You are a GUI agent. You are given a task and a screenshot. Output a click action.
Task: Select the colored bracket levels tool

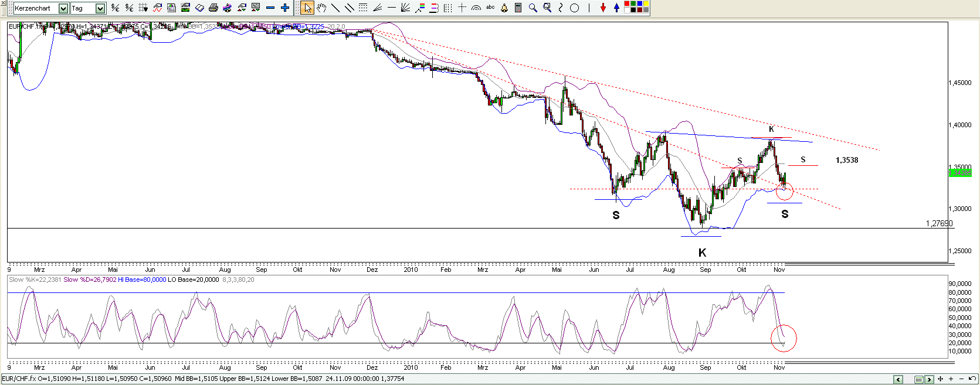tap(433, 8)
